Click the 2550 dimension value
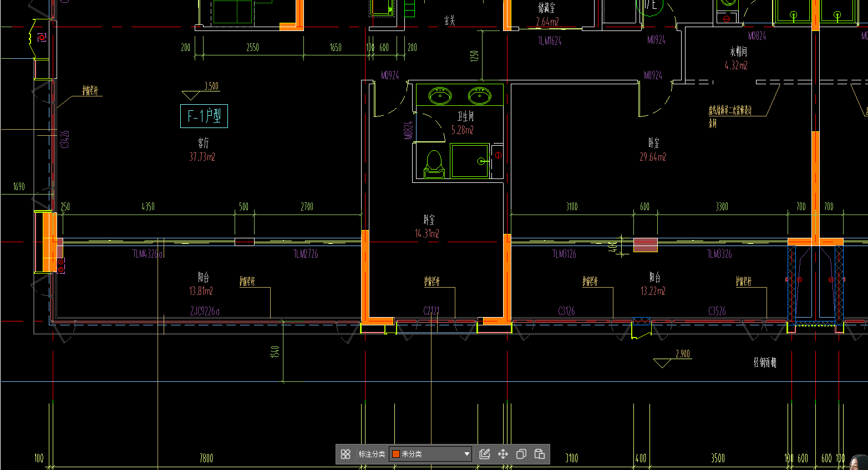 [252, 48]
